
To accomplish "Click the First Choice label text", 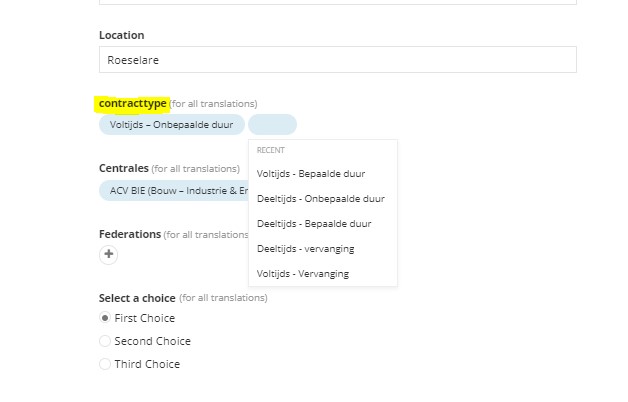I will [145, 318].
